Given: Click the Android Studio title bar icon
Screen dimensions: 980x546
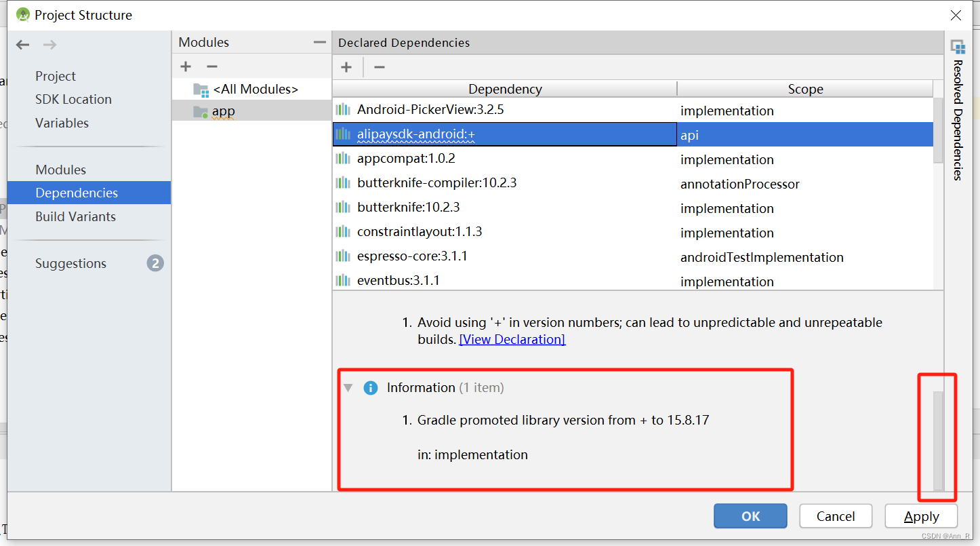Looking at the screenshot, I should tap(23, 14).
